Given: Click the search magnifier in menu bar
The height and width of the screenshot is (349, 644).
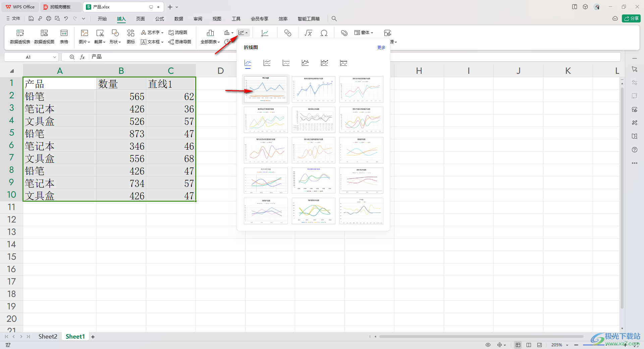Looking at the screenshot, I should pyautogui.click(x=334, y=19).
